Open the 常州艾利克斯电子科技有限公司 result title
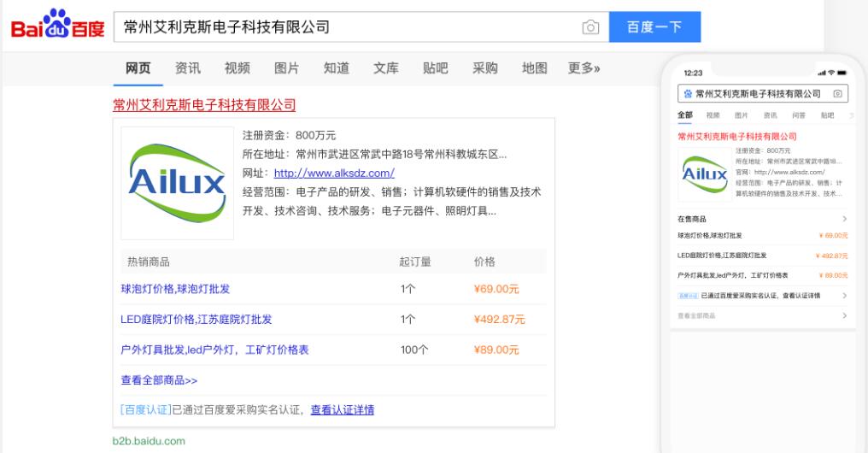 pos(204,105)
